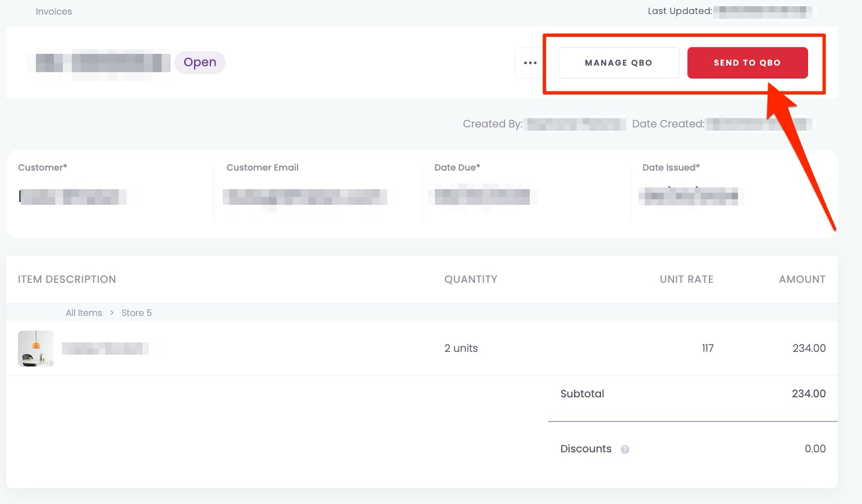Go back to the Invoices breadcrumb
The image size is (862, 504).
(x=54, y=11)
